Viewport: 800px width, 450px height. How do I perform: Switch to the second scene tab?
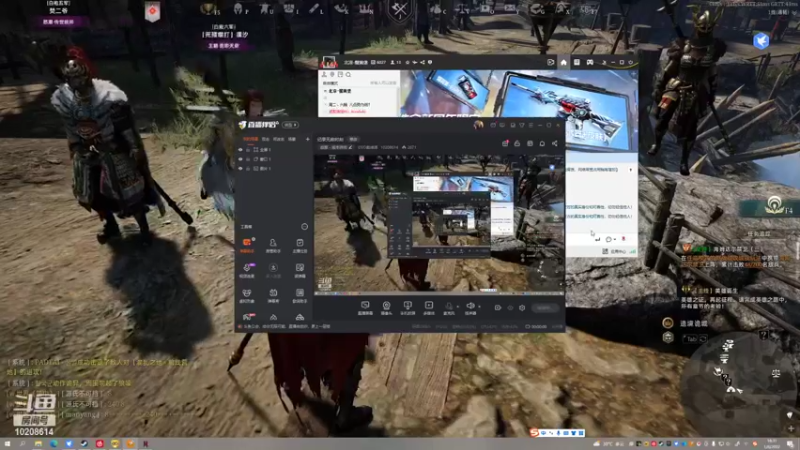click(265, 139)
